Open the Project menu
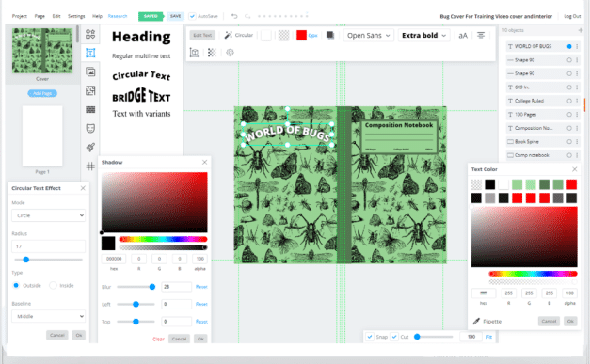Image resolution: width=590 pixels, height=364 pixels. tap(20, 16)
